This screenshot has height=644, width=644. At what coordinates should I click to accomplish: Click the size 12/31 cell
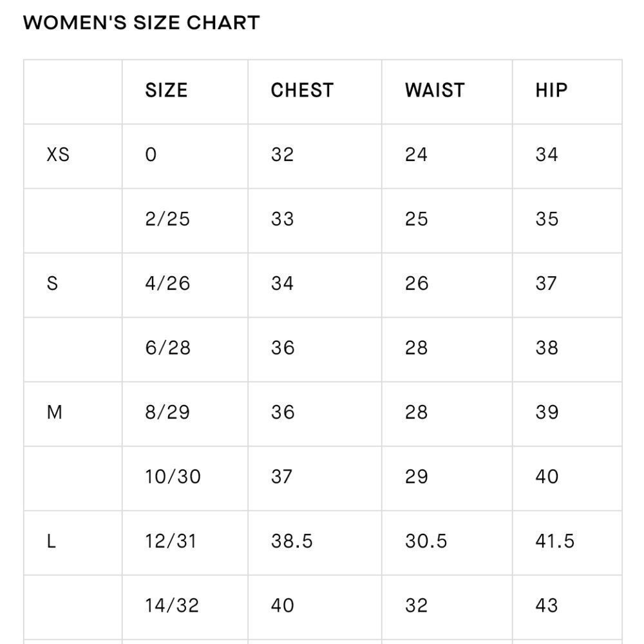point(171,541)
